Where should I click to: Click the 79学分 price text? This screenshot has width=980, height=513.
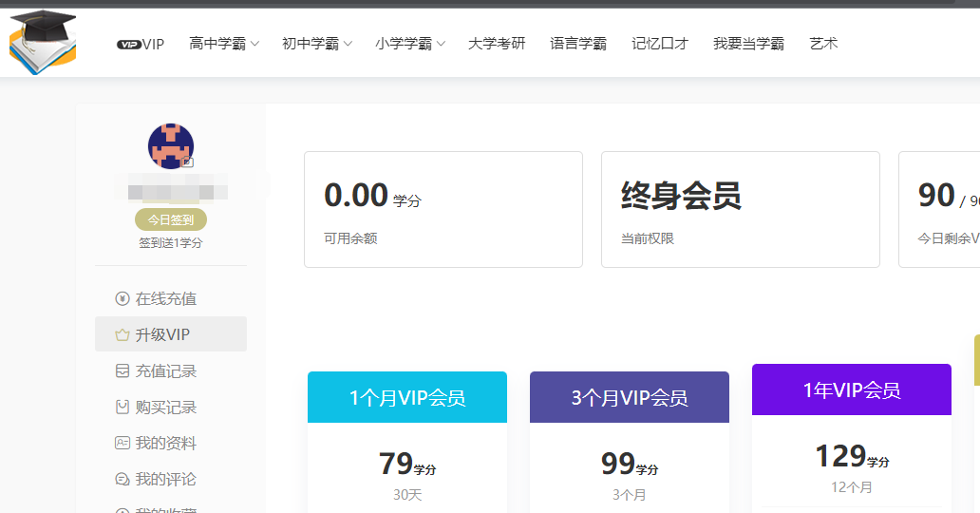(407, 465)
